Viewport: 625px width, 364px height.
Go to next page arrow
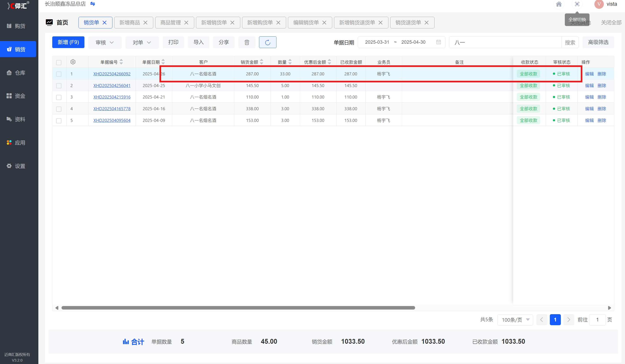coord(568,320)
